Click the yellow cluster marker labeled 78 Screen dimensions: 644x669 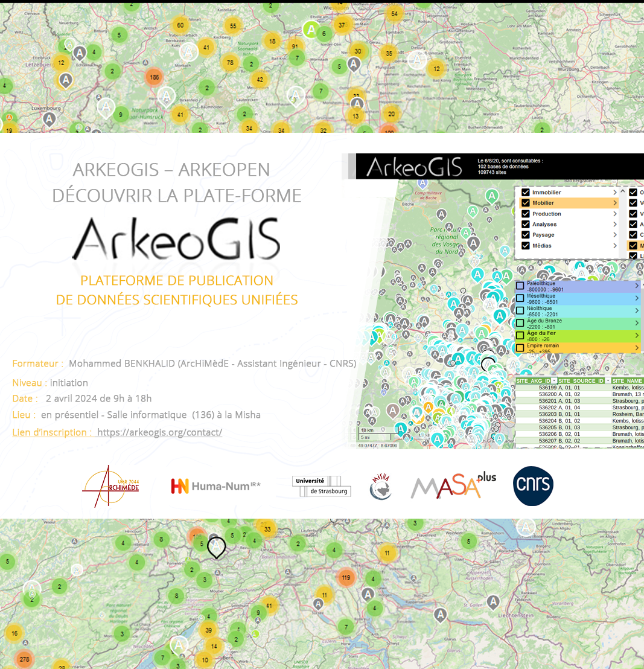(231, 63)
